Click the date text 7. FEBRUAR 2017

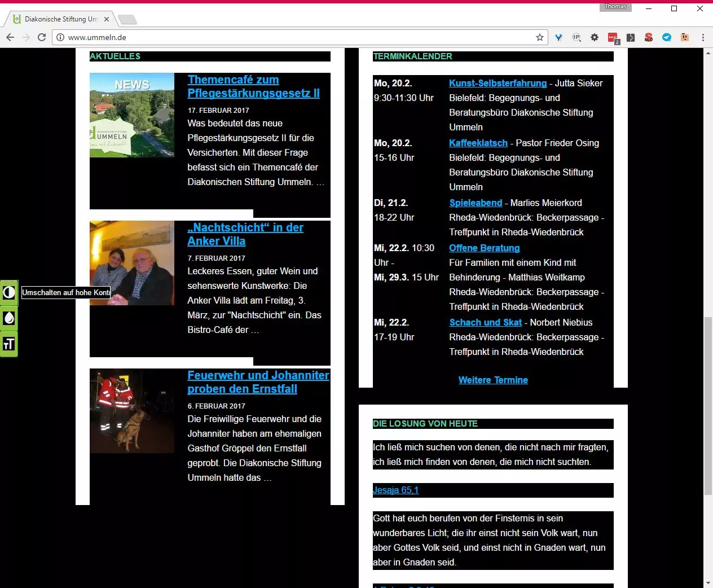coord(217,258)
